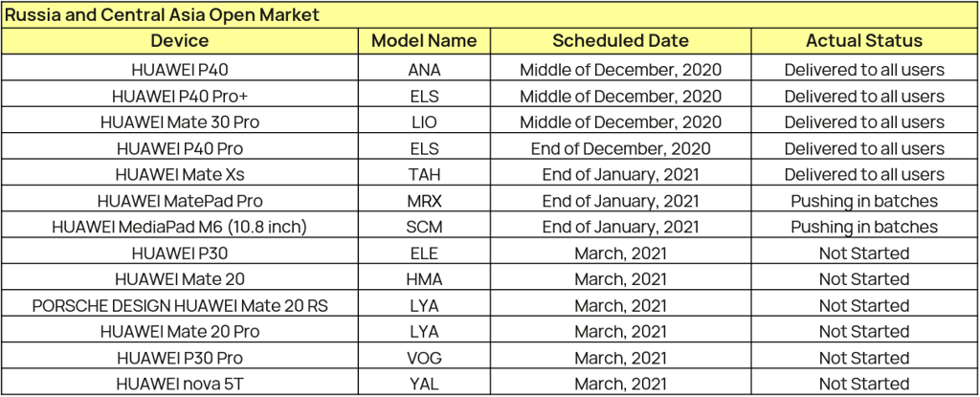
Task: Click the ANA model name cell
Action: [x=424, y=70]
